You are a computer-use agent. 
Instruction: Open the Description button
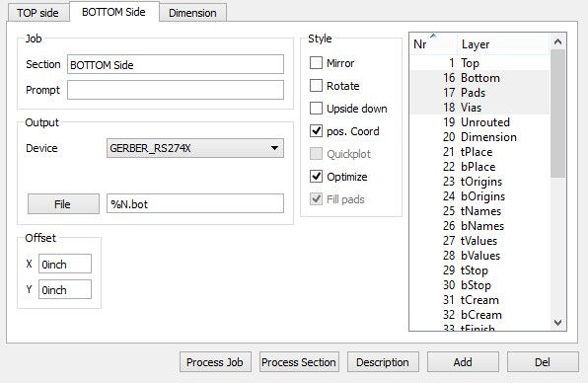[x=383, y=362]
